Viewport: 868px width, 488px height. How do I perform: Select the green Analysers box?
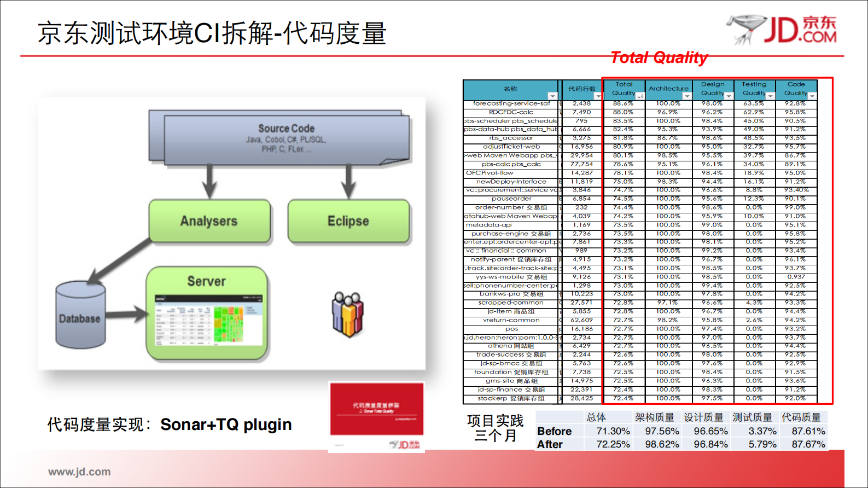click(x=209, y=221)
